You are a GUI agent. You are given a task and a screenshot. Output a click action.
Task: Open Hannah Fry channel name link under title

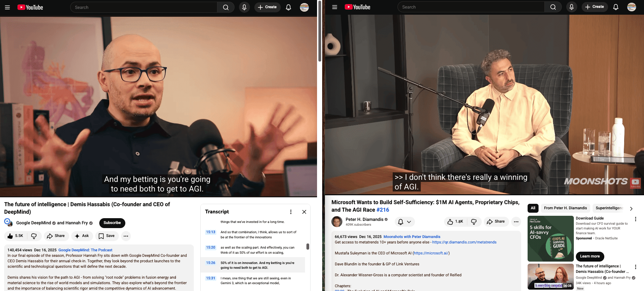[x=76, y=223]
